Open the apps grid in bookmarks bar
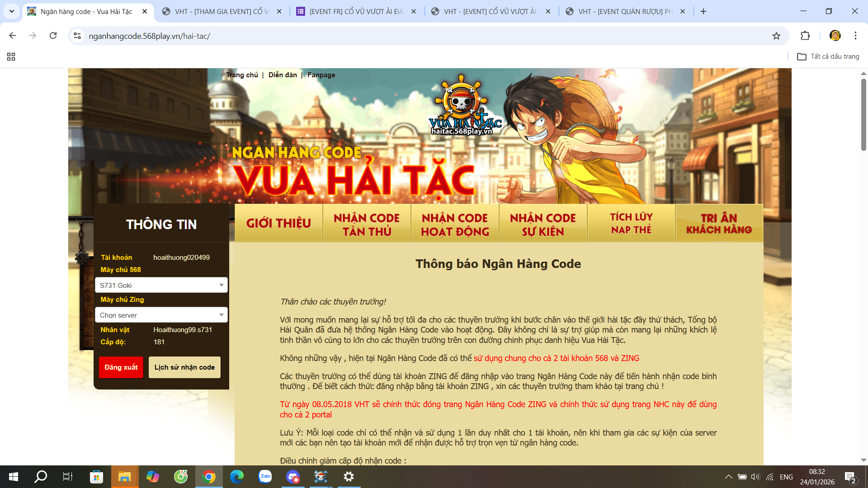868x488 pixels. click(x=11, y=56)
